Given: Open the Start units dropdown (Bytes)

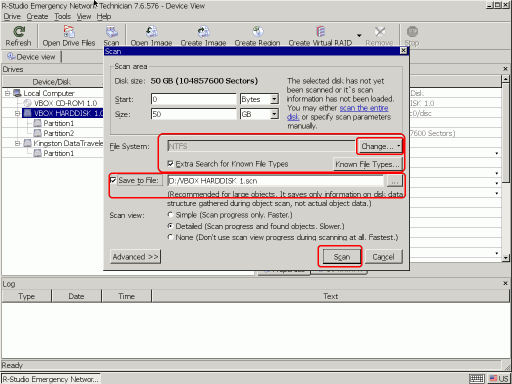Looking at the screenshot, I should [274, 99].
